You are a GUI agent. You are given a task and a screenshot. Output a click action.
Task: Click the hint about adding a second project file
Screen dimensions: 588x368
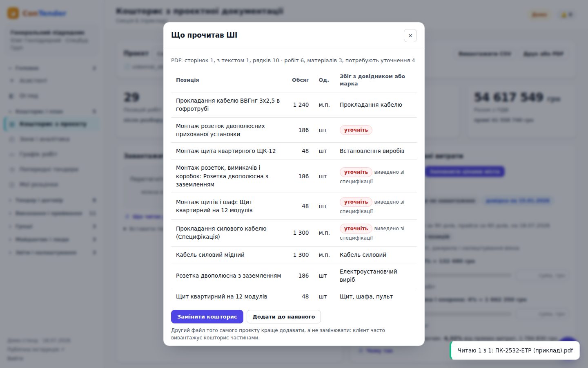278,334
